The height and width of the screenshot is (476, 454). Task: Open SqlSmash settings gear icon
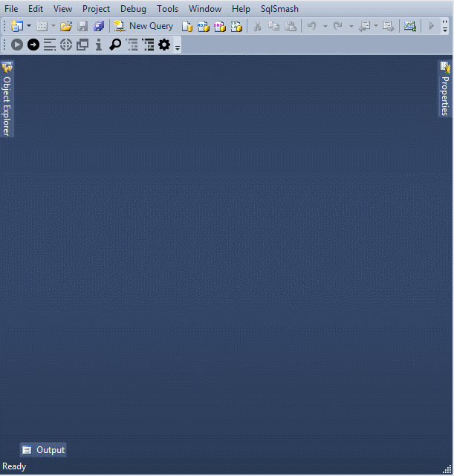pos(164,45)
